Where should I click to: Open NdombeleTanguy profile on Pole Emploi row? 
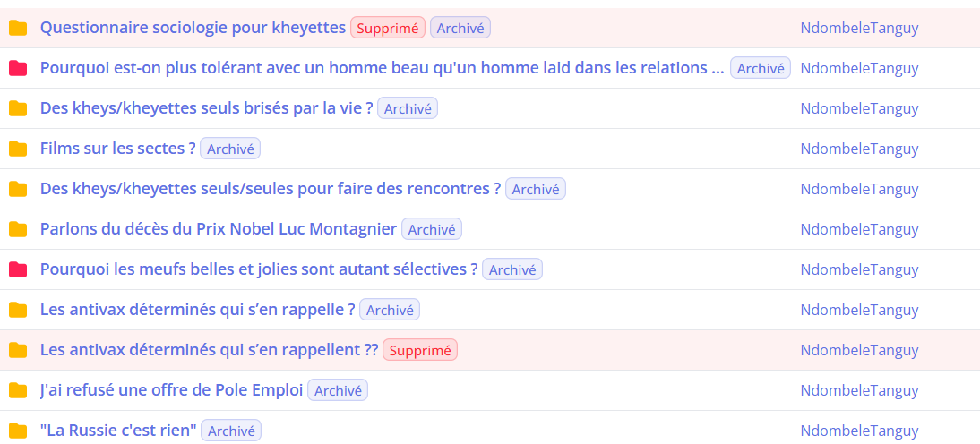click(859, 391)
